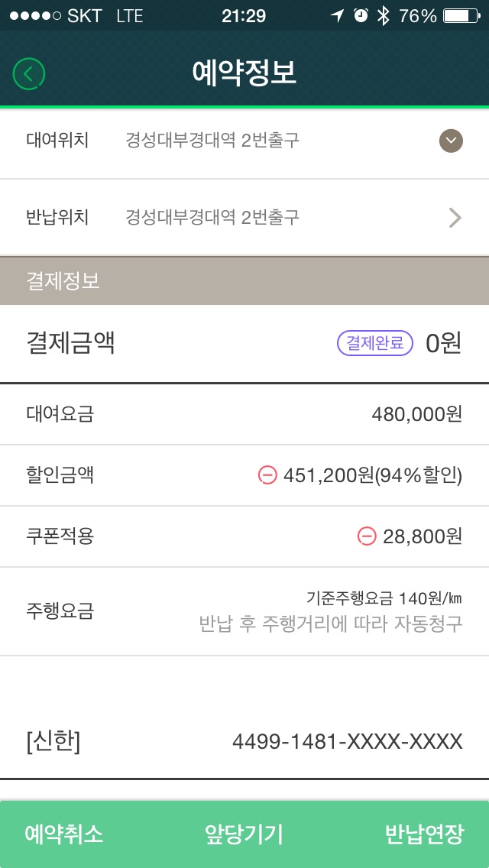Tap the 주행요금 row description
The height and width of the screenshot is (868, 489).
[330, 623]
